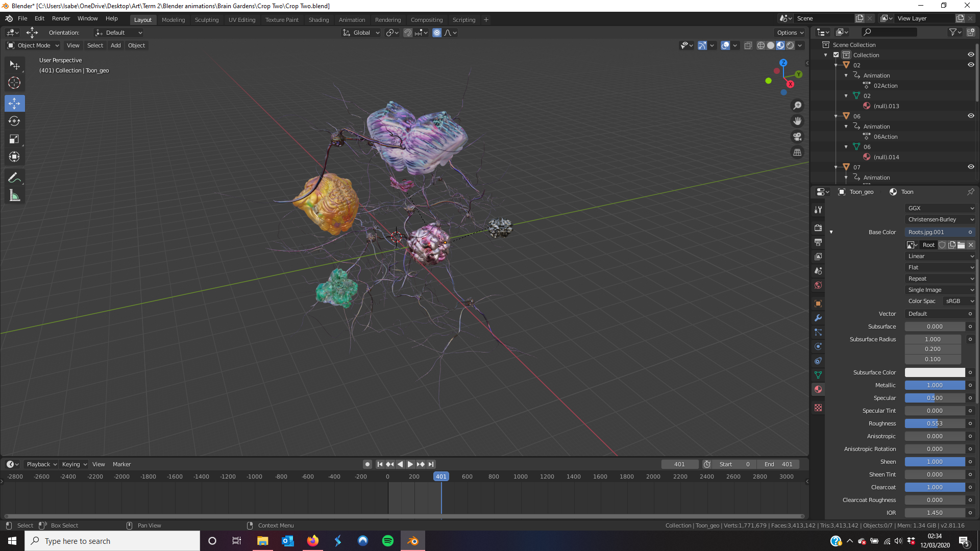The image size is (980, 551).
Task: Click the camera view gizmo icon
Action: pyautogui.click(x=797, y=137)
